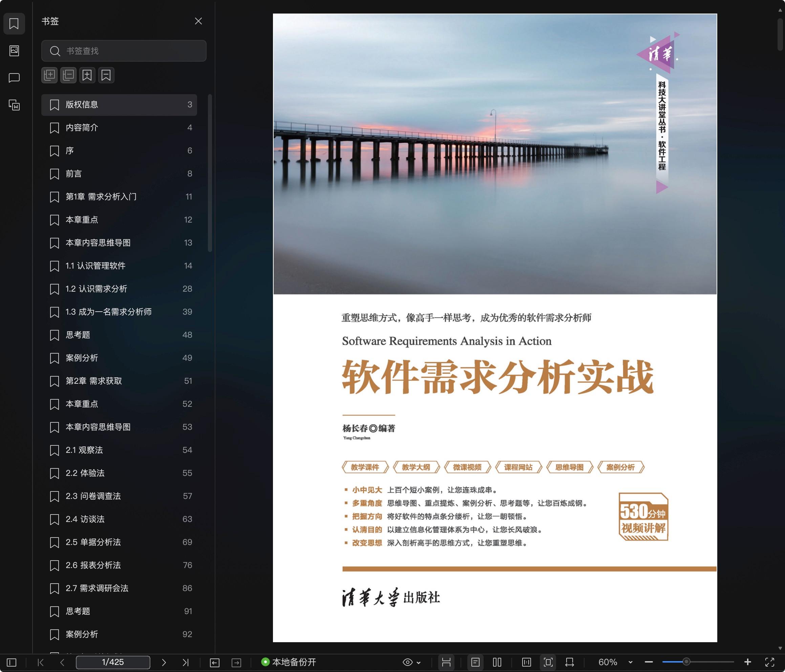Add a new bookmark icon
Screen dimensions: 785x672
(x=87, y=75)
